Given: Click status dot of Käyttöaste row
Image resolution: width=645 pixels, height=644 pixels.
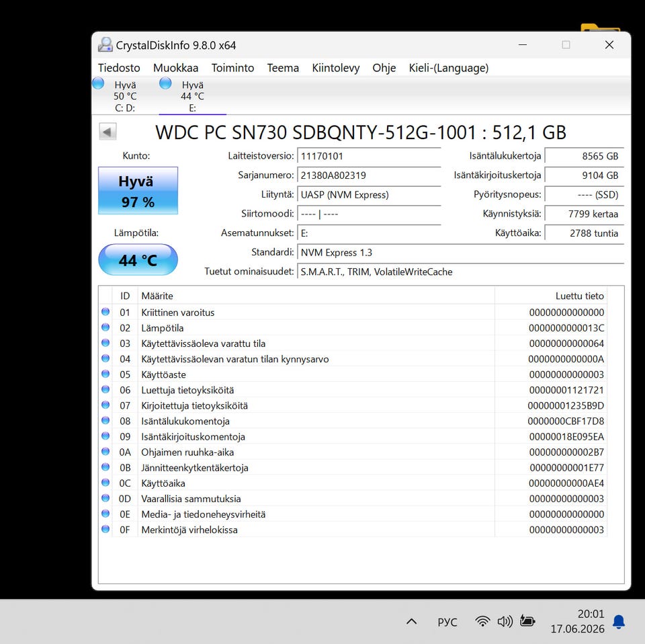Looking at the screenshot, I should (x=105, y=374).
